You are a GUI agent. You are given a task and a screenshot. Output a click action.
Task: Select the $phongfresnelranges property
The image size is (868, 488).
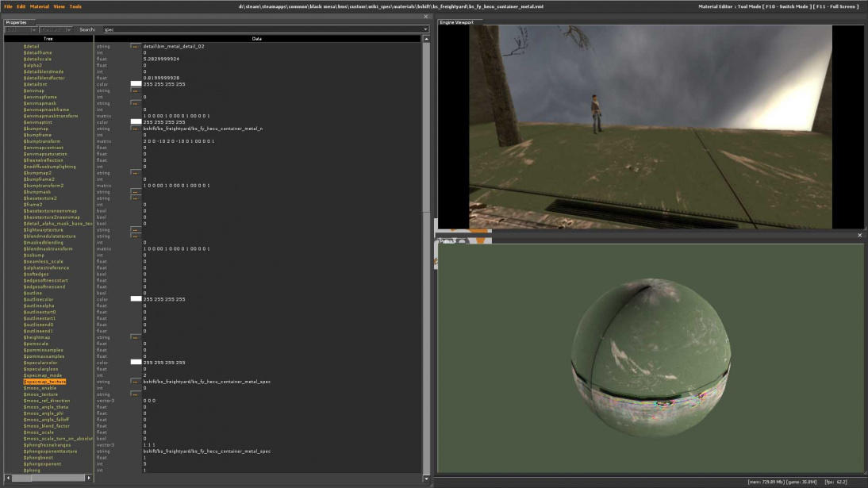point(47,445)
